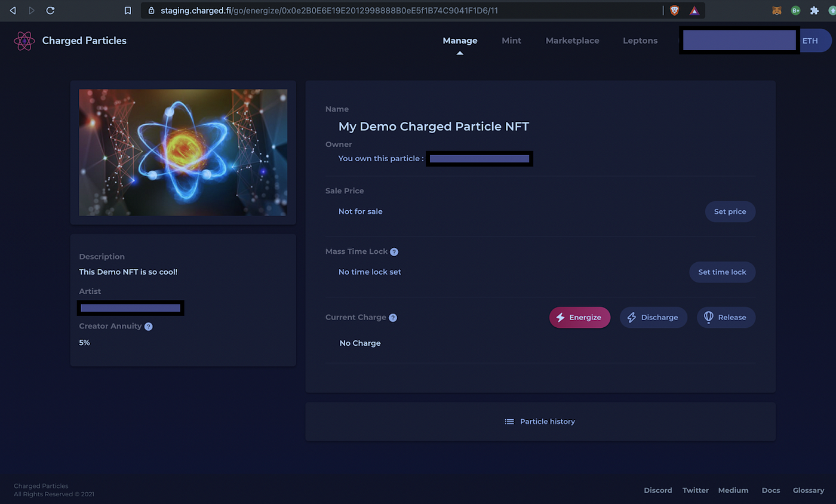Screen dimensions: 836x504
Task: Open the MetaMask fox extension
Action: (777, 10)
